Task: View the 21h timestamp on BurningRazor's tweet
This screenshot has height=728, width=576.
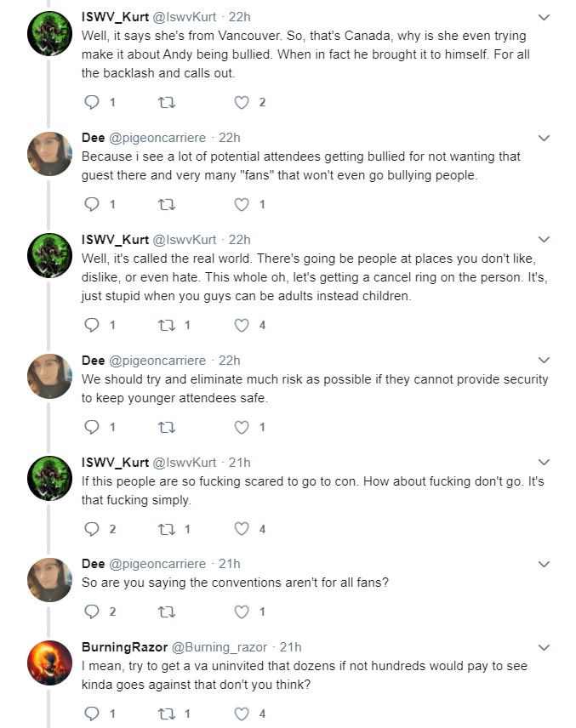Action: 290,646
